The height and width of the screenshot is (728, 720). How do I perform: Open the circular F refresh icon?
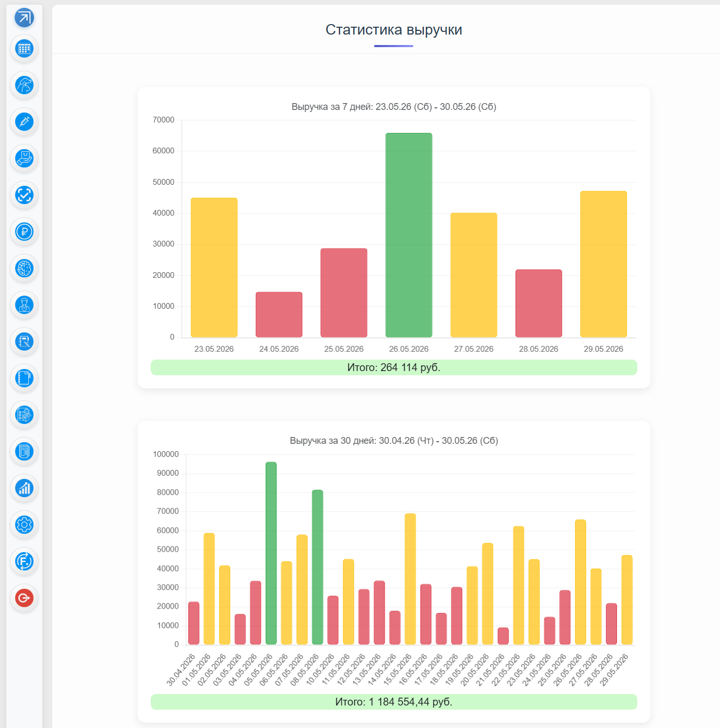(x=24, y=561)
